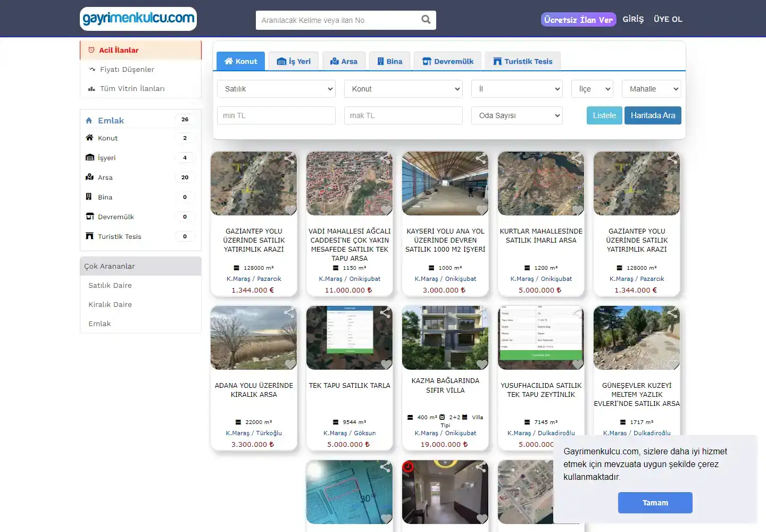Share the GÜNEŞEVLER KUZEYİ listing

[x=672, y=312]
